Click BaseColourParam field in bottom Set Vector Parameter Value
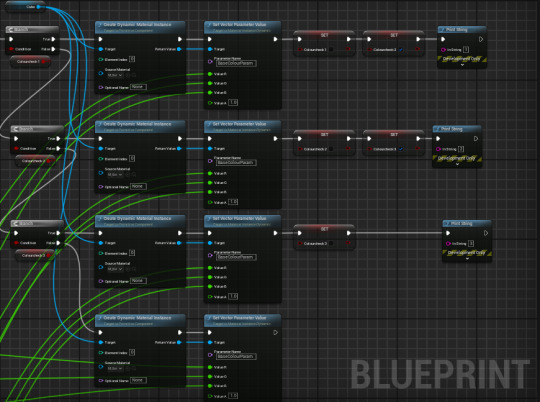 (x=236, y=357)
